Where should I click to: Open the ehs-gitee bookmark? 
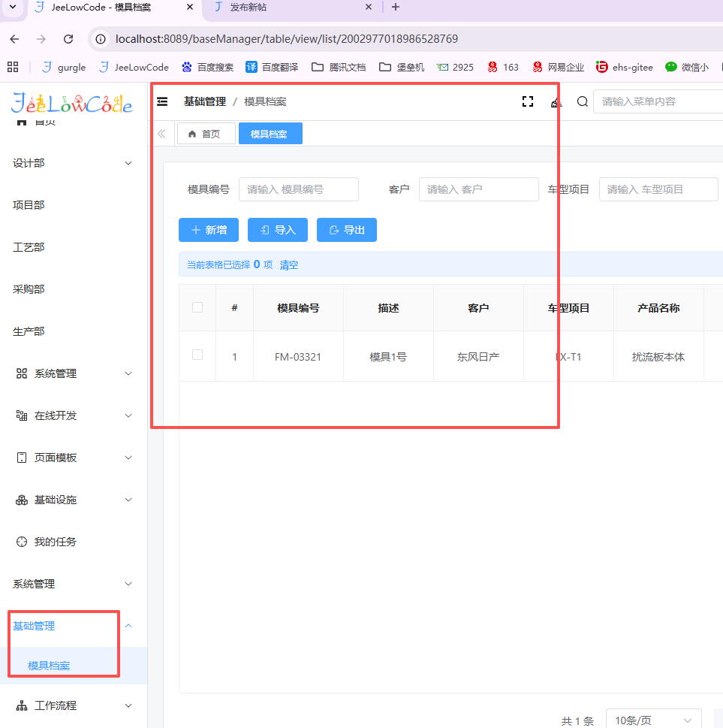click(624, 67)
